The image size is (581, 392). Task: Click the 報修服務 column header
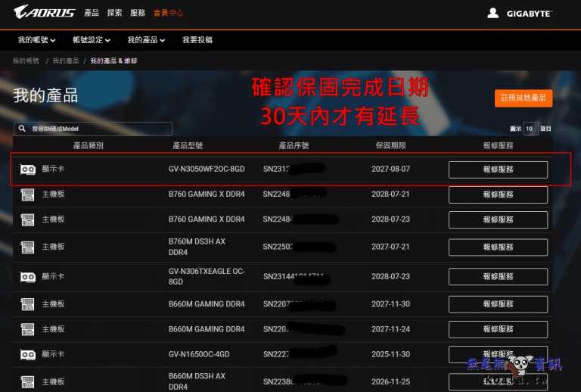pos(498,146)
